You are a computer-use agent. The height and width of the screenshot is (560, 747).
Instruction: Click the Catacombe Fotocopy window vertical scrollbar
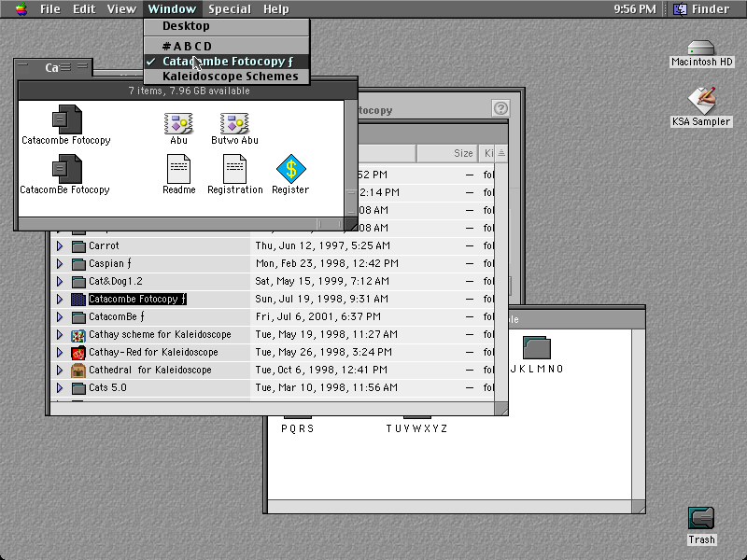(x=351, y=158)
